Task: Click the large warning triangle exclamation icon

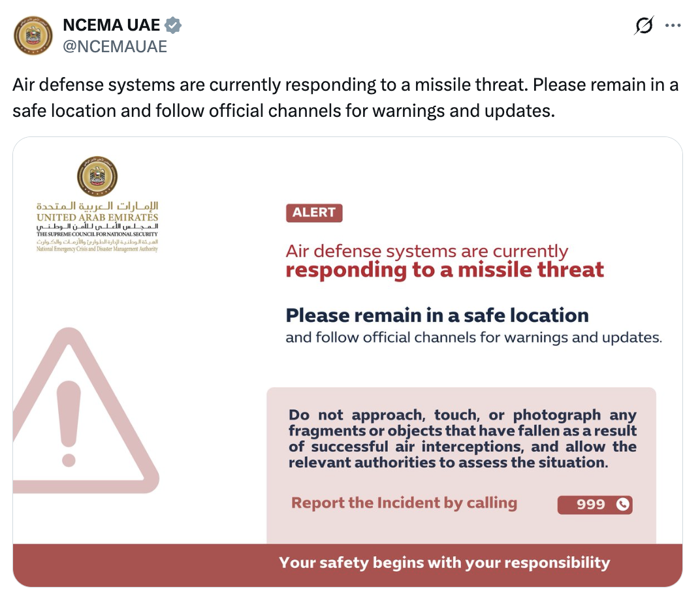Action: pyautogui.click(x=72, y=418)
